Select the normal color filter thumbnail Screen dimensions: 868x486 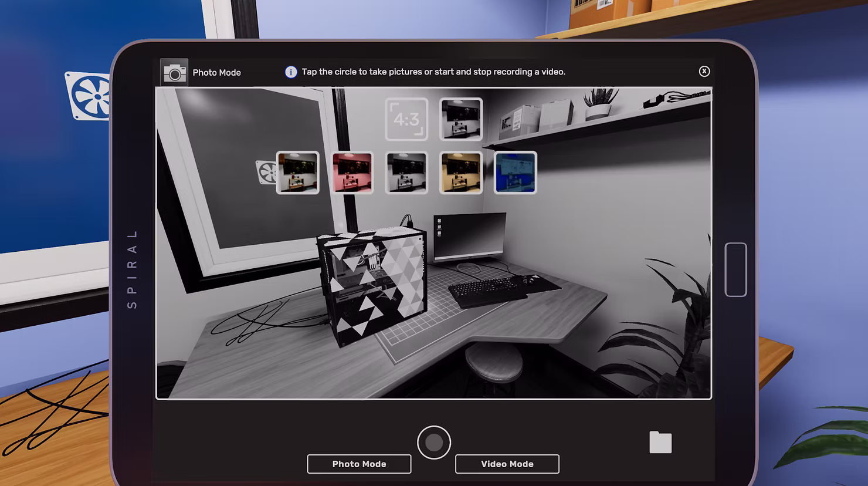pyautogui.click(x=298, y=173)
